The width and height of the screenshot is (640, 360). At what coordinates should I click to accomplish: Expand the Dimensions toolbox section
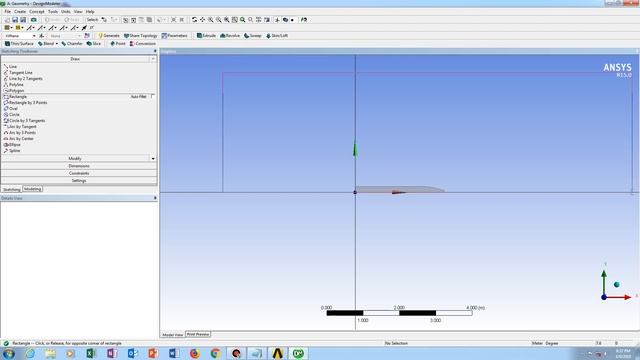[x=79, y=166]
